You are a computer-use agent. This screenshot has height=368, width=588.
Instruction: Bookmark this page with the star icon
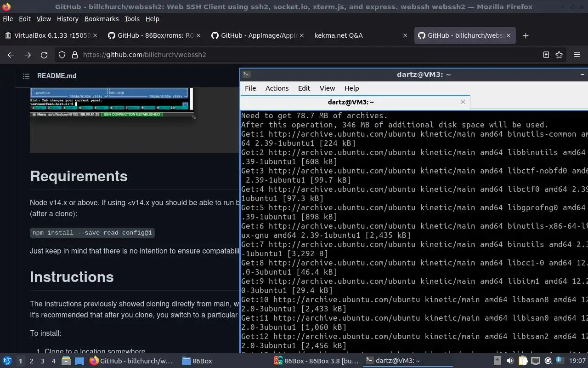(x=559, y=55)
